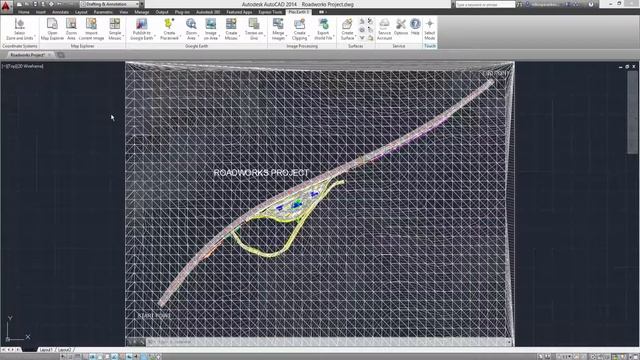Open the Express Tools ribbon tab
Screen dimensions: 640x360
(x=270, y=12)
